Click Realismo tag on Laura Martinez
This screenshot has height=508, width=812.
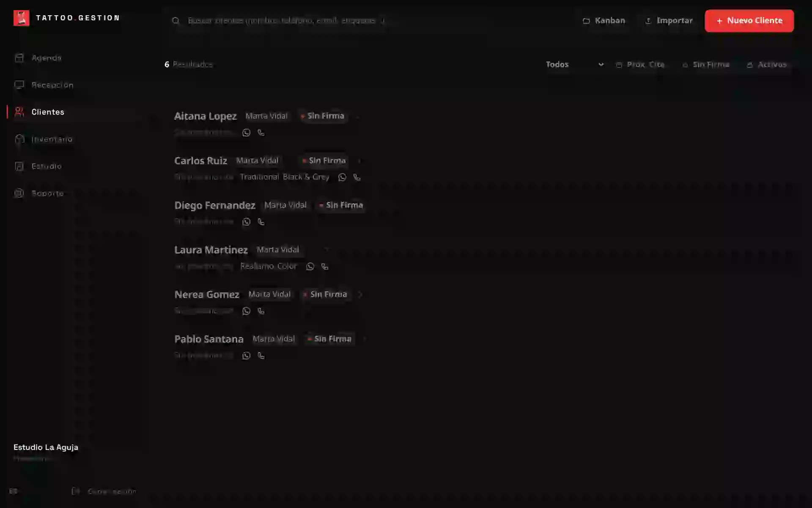258,266
